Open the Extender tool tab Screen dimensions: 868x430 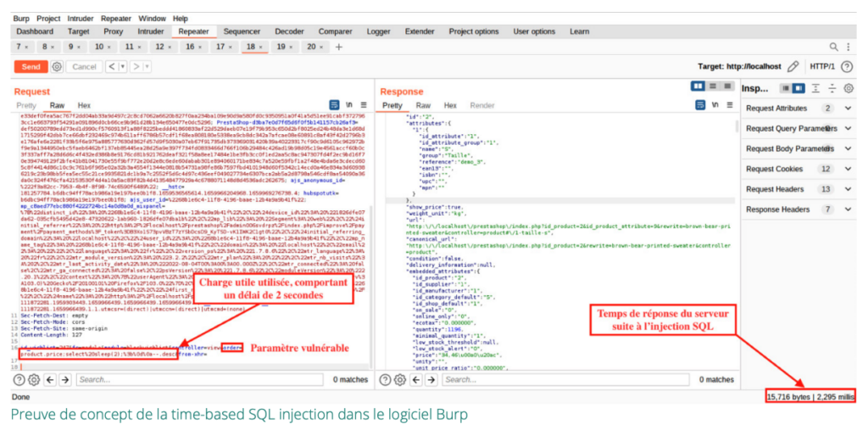420,31
